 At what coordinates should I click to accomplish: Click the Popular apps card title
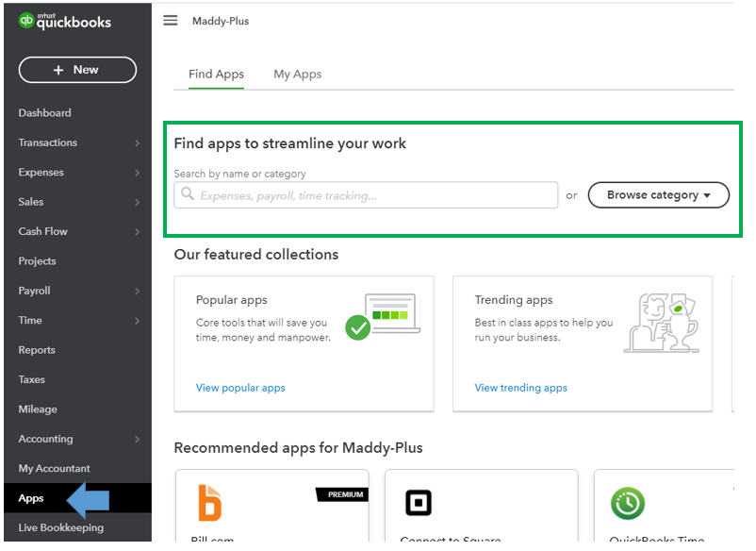pyautogui.click(x=232, y=300)
